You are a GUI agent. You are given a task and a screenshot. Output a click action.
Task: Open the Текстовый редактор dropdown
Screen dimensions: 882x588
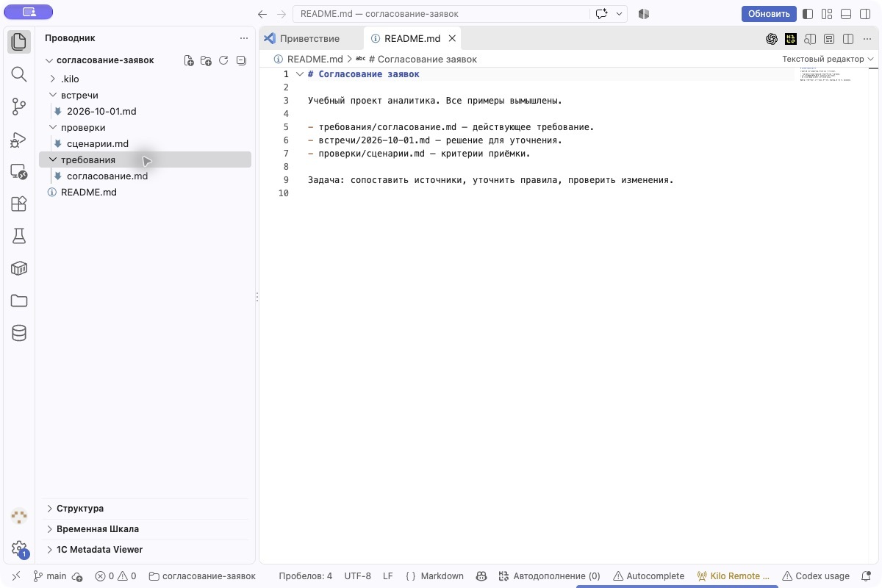coord(828,59)
